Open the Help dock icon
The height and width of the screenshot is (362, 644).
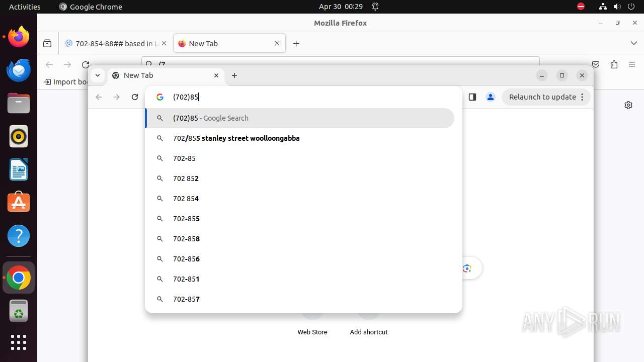pos(19,236)
